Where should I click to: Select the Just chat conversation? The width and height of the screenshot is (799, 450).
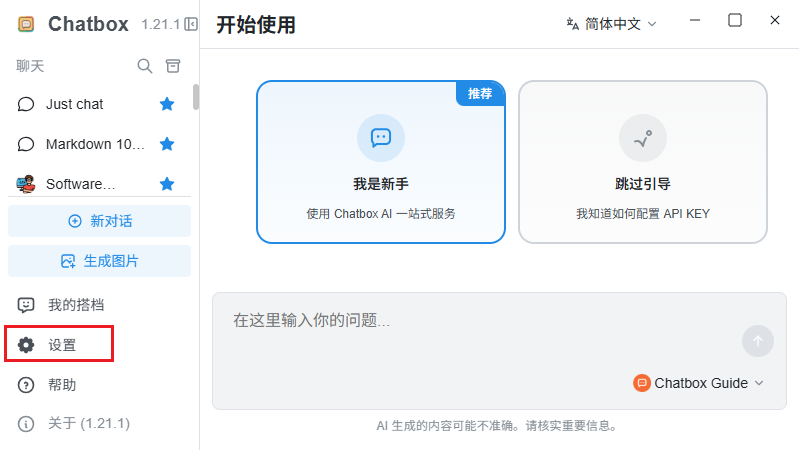[x=99, y=104]
